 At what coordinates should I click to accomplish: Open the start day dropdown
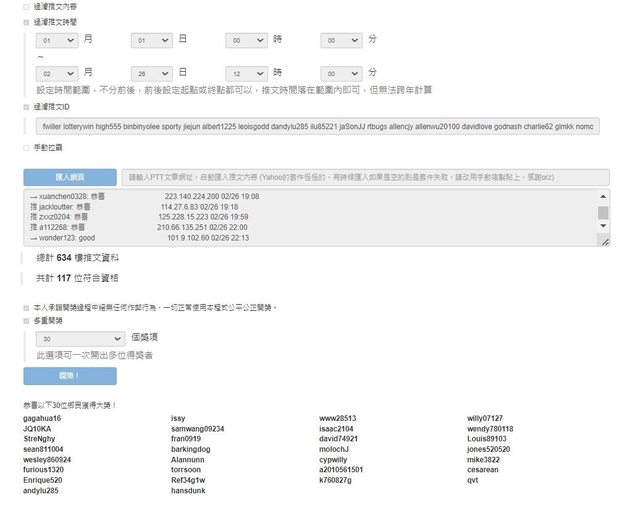click(x=152, y=41)
